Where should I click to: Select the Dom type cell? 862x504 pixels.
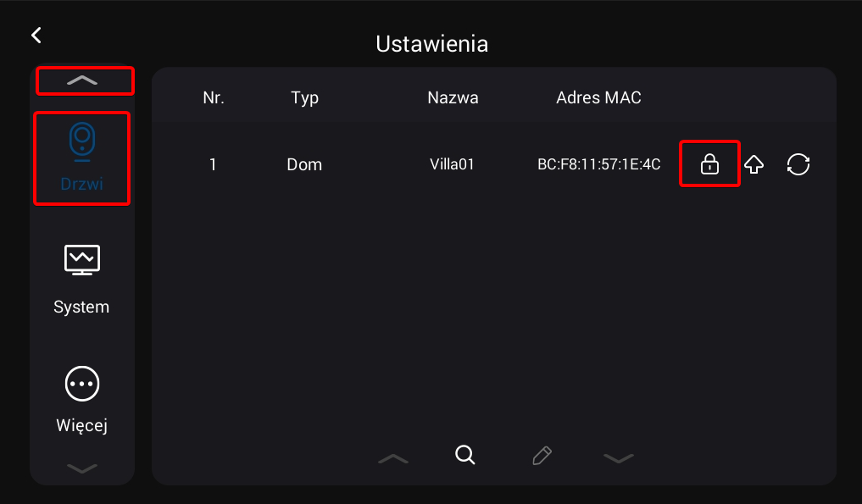coord(304,164)
